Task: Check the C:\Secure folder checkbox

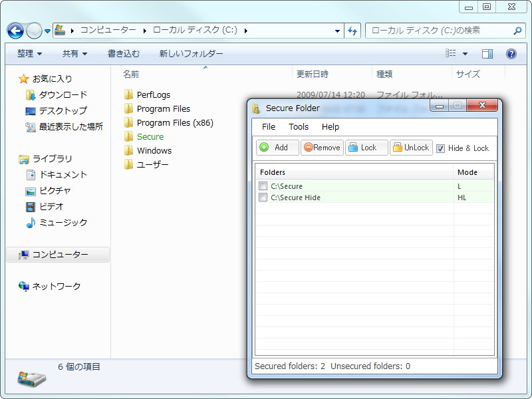Action: (x=263, y=186)
